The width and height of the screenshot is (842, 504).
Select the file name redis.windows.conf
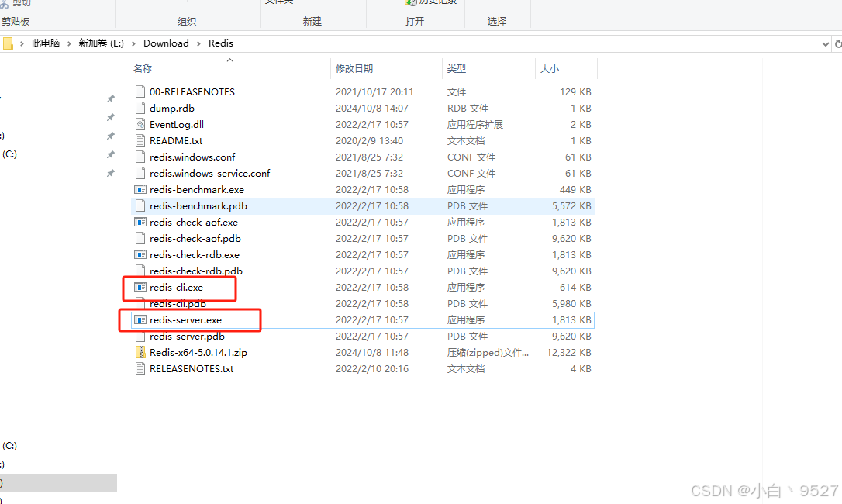click(192, 157)
